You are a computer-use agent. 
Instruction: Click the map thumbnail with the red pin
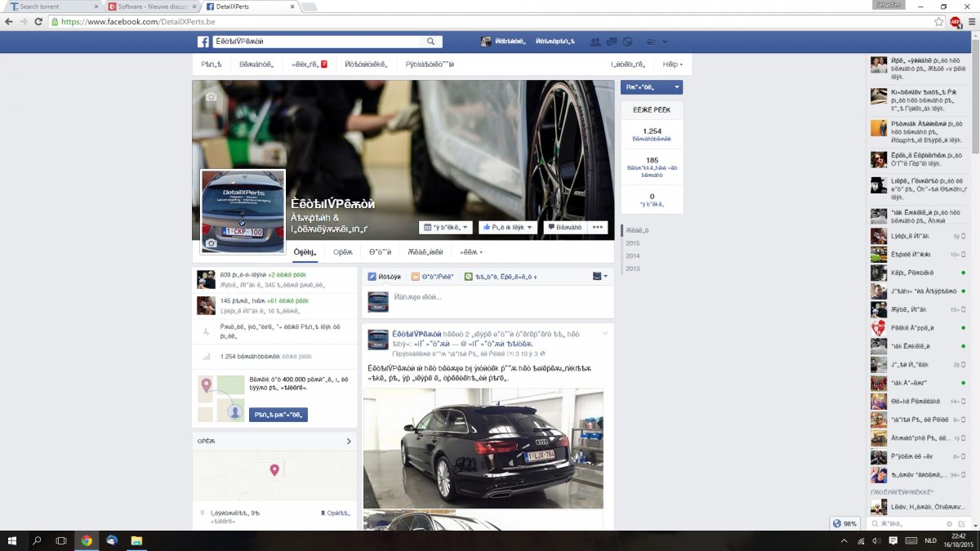point(274,474)
